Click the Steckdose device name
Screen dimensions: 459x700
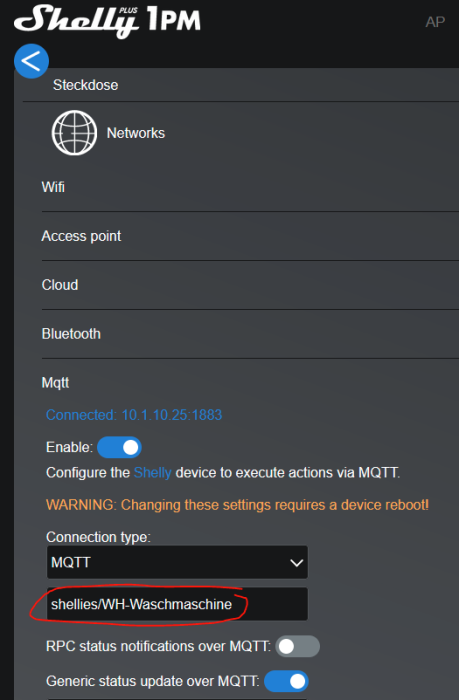[86, 85]
